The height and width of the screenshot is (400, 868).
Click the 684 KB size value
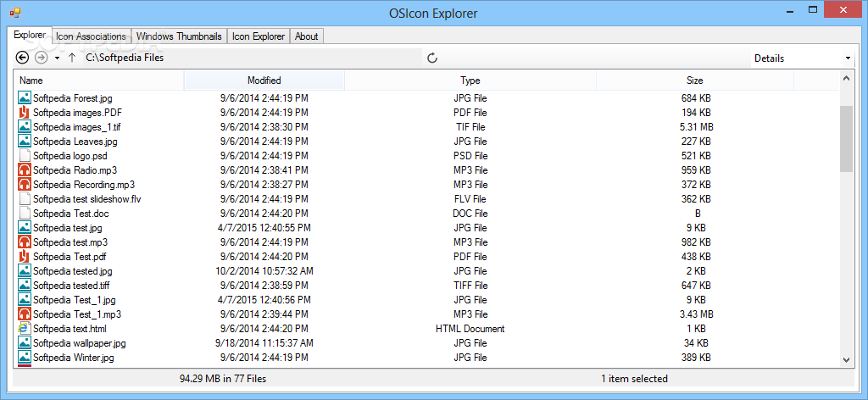(696, 98)
